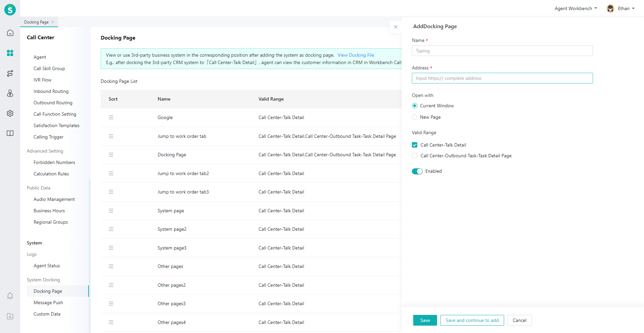Open Message Push menu item

(48, 302)
